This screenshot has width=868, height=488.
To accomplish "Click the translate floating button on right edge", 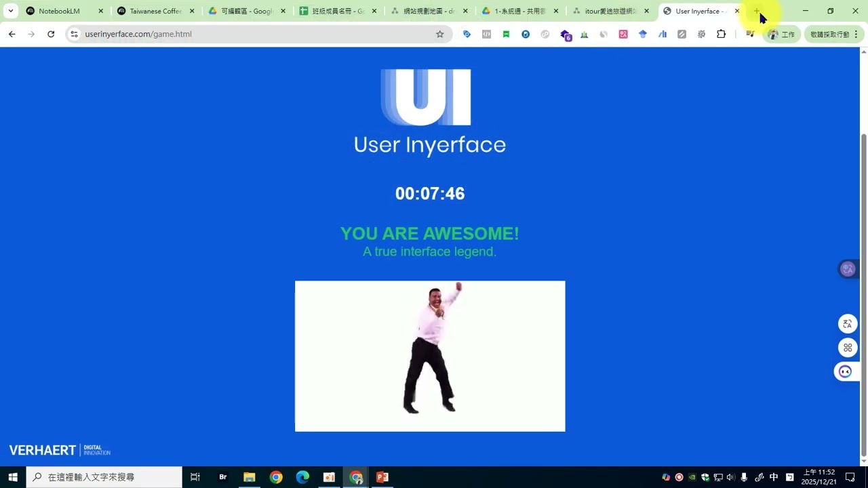I will click(x=848, y=324).
